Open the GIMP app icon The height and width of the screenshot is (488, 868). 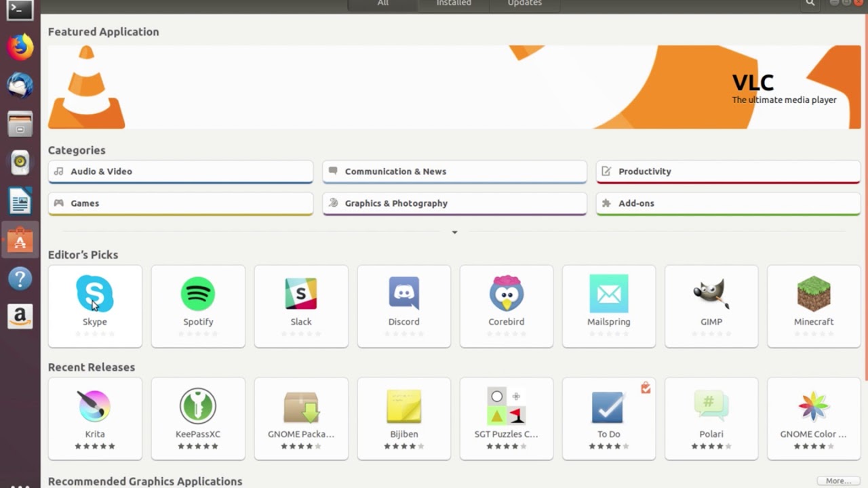point(711,293)
